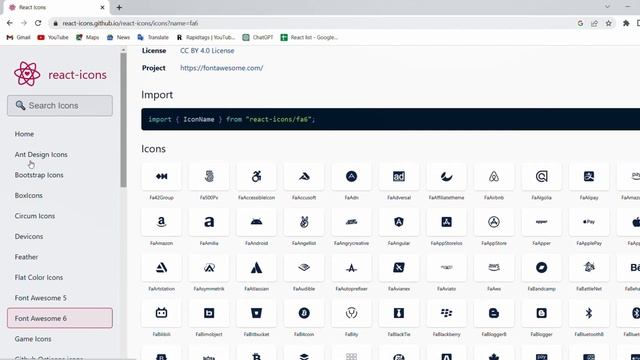Open Font Awesome 5 set
The image size is (640, 360).
click(40, 298)
